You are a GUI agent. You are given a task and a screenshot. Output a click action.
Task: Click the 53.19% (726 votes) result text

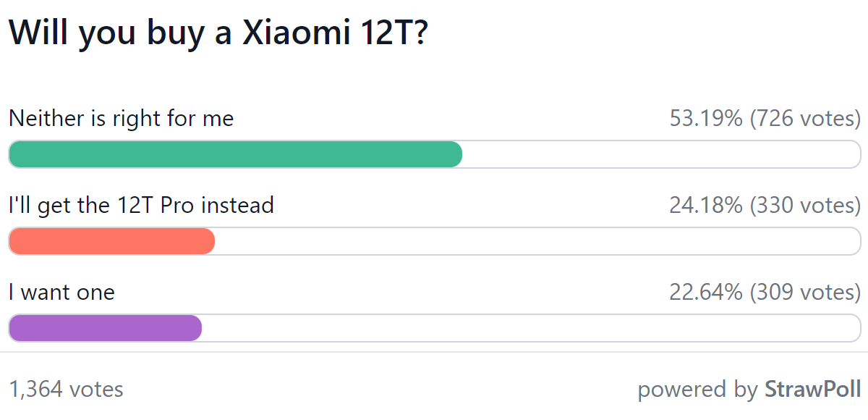coord(765,118)
